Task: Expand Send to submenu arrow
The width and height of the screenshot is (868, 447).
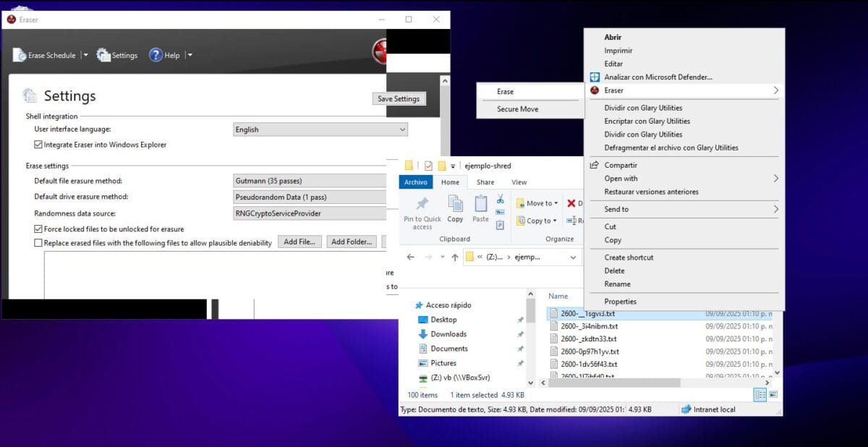Action: click(775, 209)
